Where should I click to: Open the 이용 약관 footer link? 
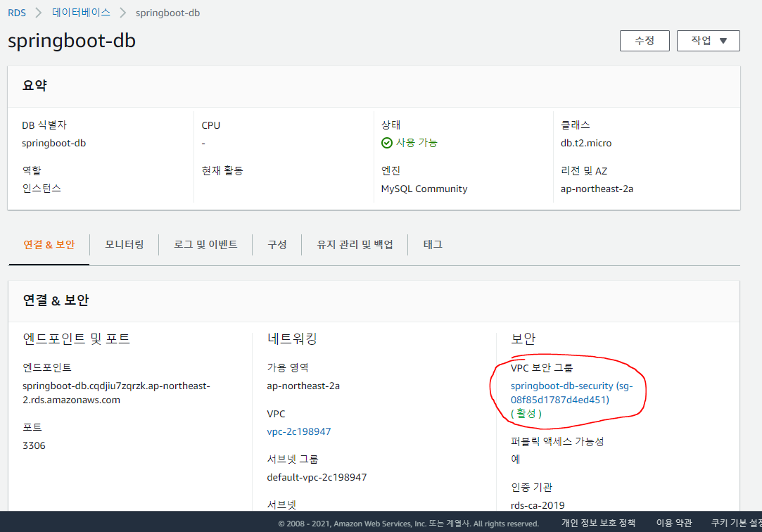[673, 523]
